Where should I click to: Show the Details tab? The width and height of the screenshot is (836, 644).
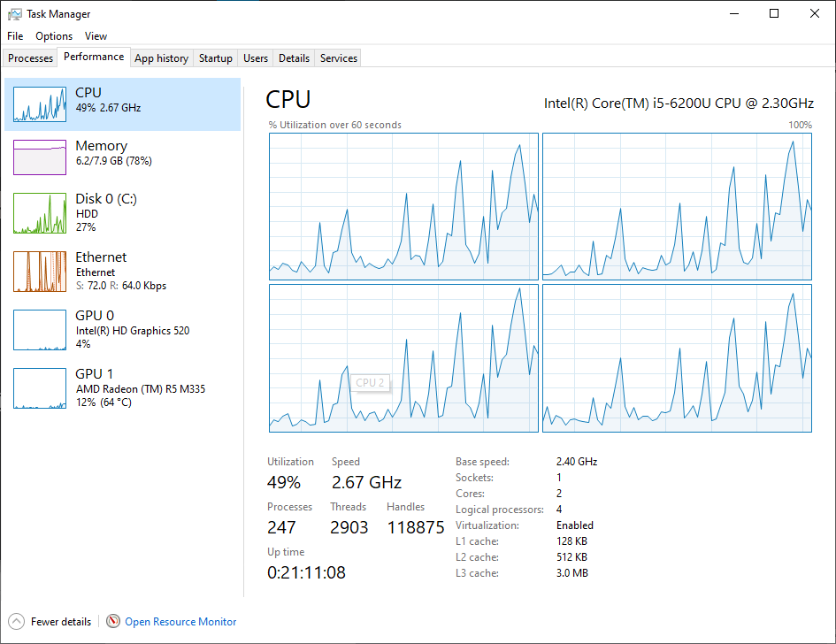coord(294,58)
